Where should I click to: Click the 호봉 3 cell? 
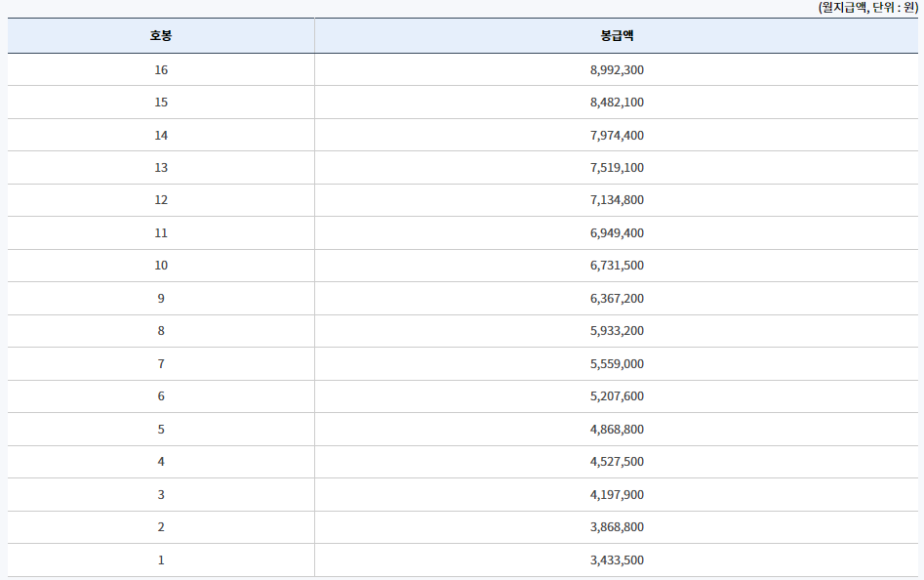[x=161, y=494]
